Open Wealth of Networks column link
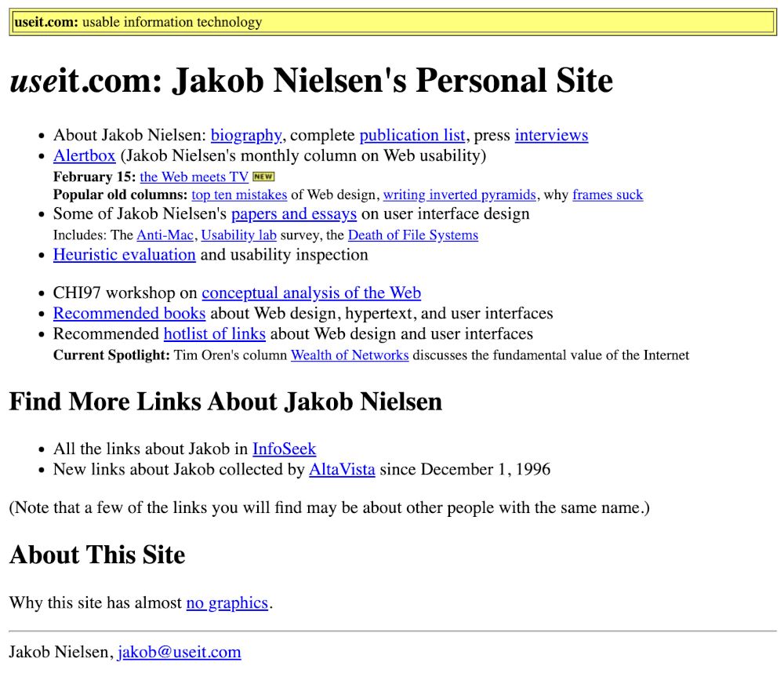 click(x=350, y=355)
